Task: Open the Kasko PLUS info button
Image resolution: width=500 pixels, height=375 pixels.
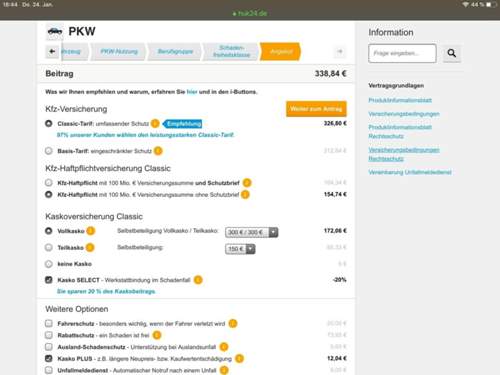Action: [x=239, y=359]
